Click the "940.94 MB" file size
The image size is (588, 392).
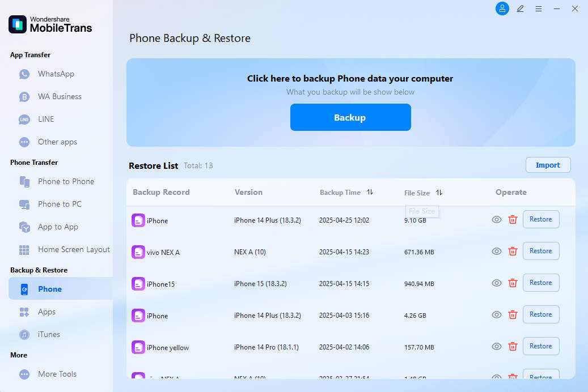click(x=419, y=284)
